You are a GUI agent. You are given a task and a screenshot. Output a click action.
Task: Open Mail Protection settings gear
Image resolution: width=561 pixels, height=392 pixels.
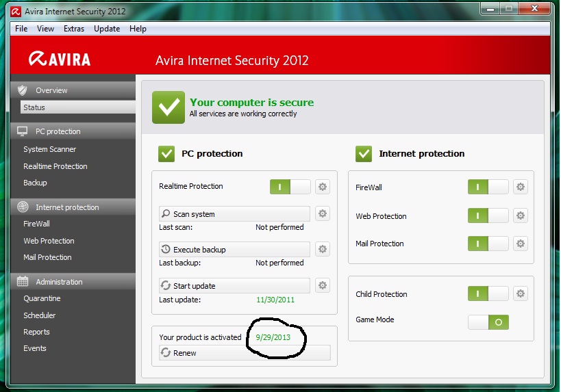click(x=520, y=244)
